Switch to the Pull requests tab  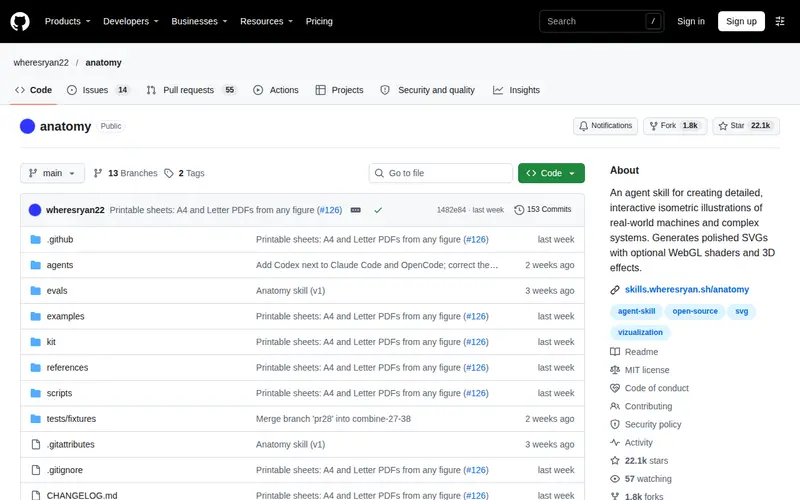(191, 90)
